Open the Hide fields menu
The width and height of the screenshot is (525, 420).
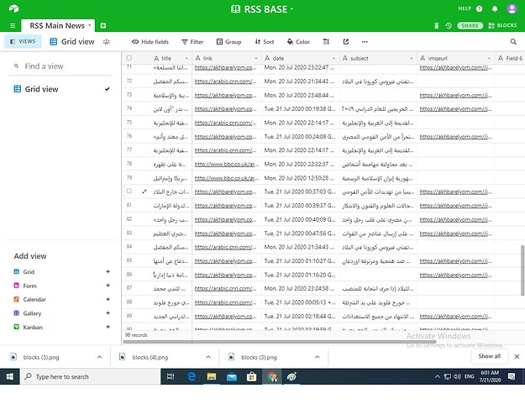coord(150,41)
